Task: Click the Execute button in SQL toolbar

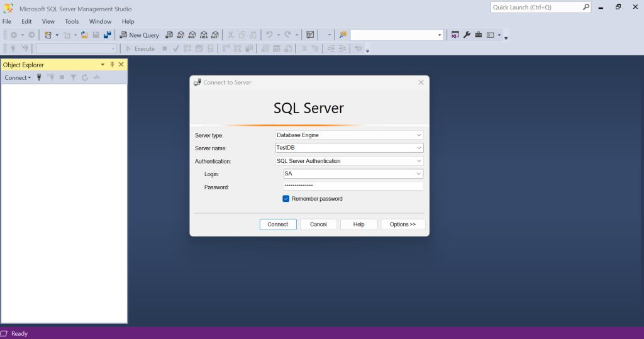Action: point(140,48)
